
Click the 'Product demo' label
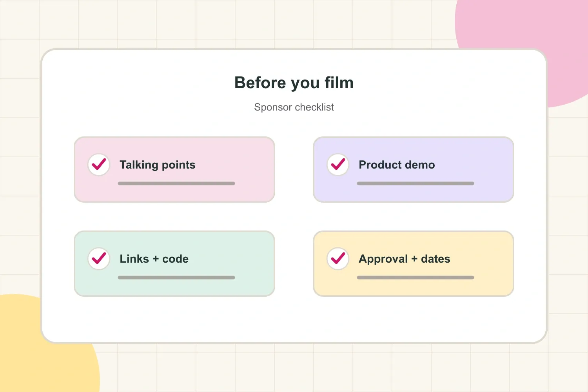tap(397, 165)
